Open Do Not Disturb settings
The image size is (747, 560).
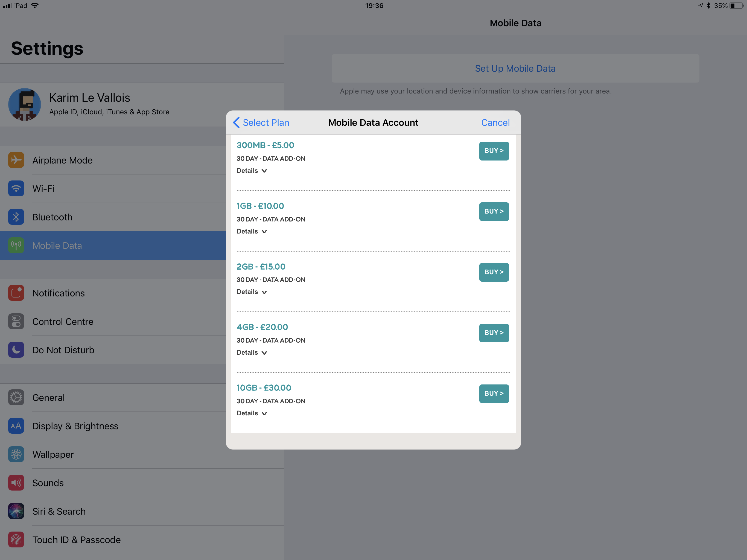pos(113,350)
